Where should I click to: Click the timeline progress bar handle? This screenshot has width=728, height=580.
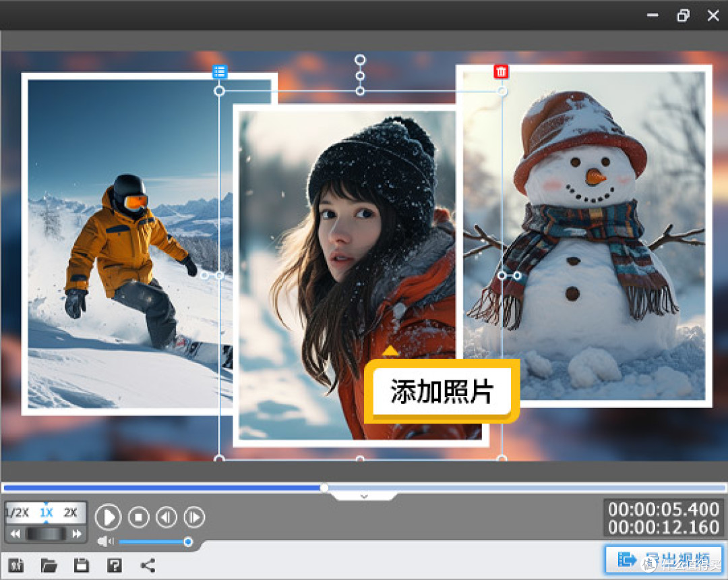coord(324,487)
